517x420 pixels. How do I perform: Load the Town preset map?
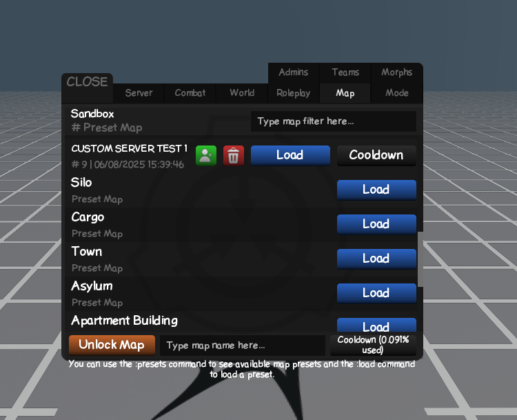[376, 259]
